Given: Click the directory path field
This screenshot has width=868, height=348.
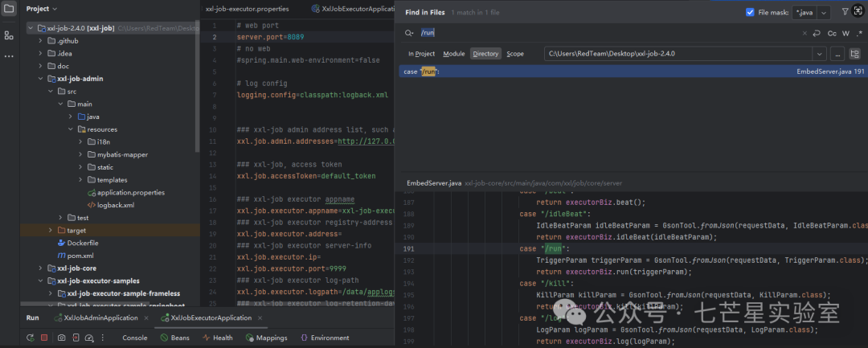Looking at the screenshot, I should 678,54.
